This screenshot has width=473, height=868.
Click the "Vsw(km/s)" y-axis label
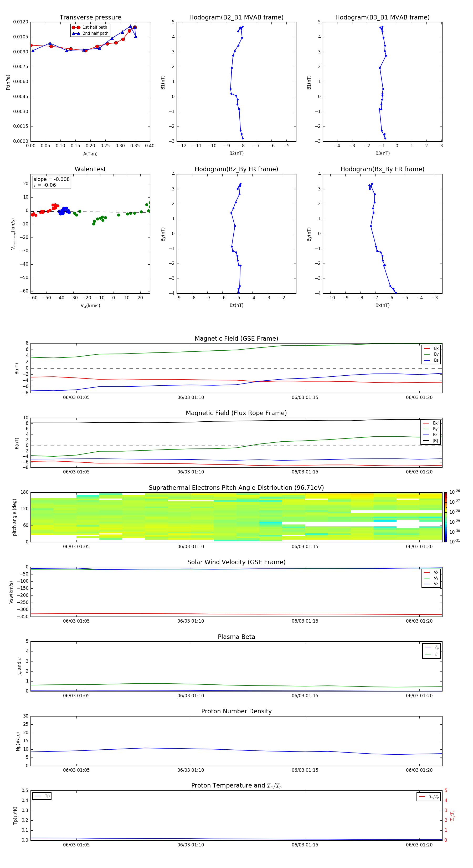pyautogui.click(x=11, y=592)
